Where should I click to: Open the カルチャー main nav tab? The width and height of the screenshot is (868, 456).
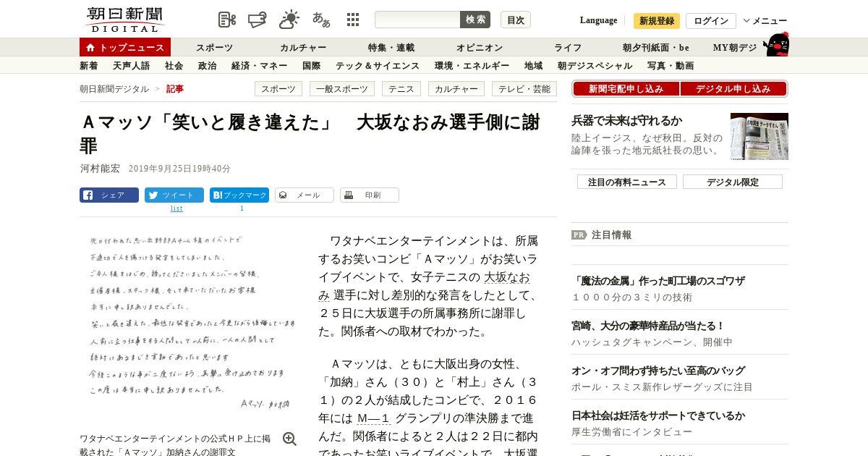[x=303, y=47]
